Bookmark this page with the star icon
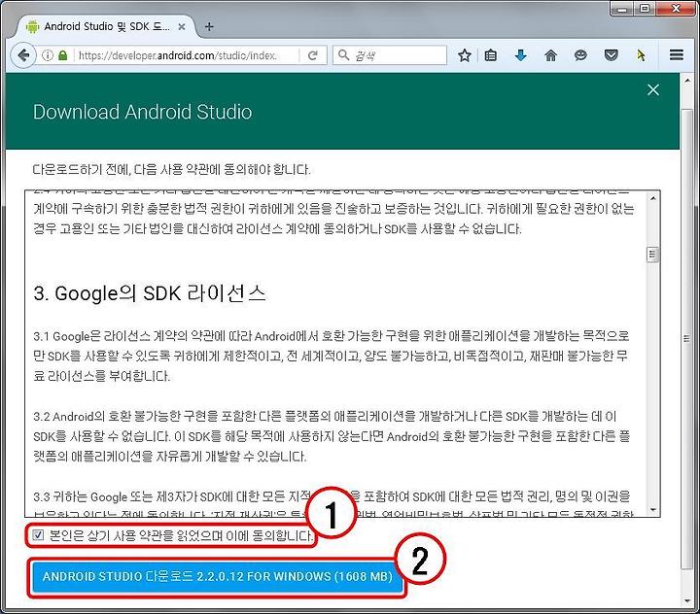Screen dimensions: 700x614 (465, 55)
